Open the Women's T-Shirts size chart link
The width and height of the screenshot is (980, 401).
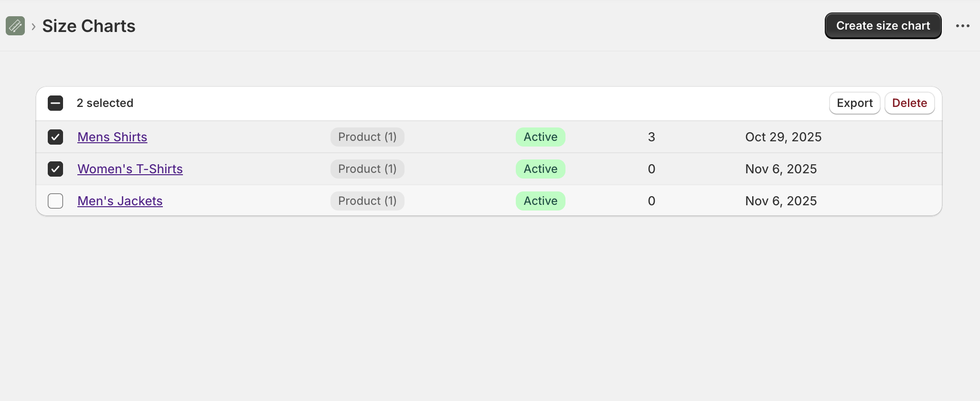click(130, 169)
